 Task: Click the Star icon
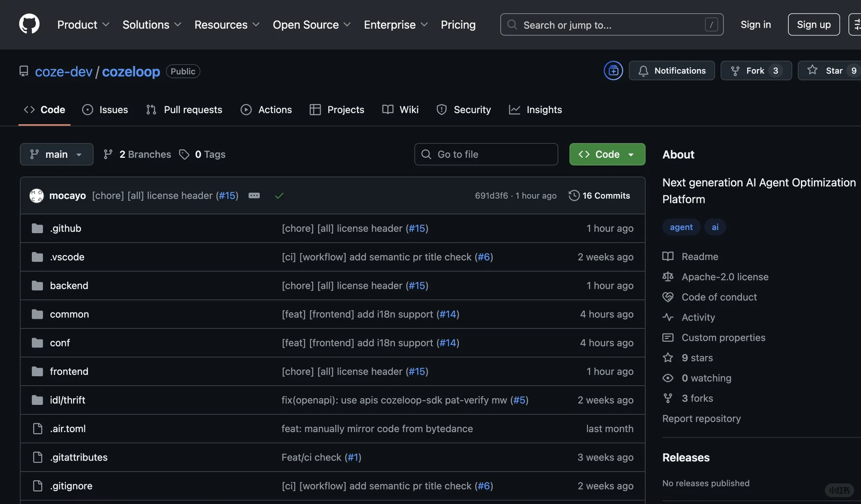[x=812, y=70]
